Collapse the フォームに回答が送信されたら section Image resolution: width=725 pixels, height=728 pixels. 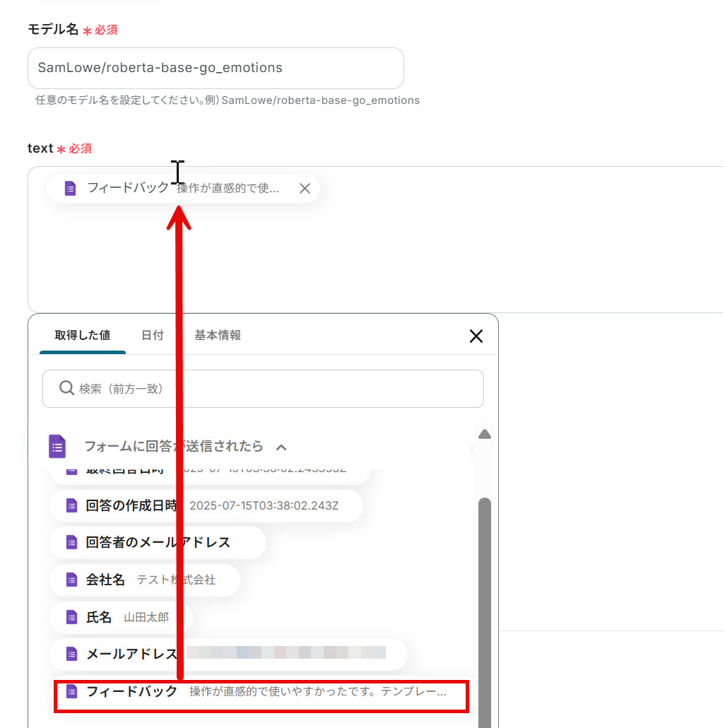[281, 447]
